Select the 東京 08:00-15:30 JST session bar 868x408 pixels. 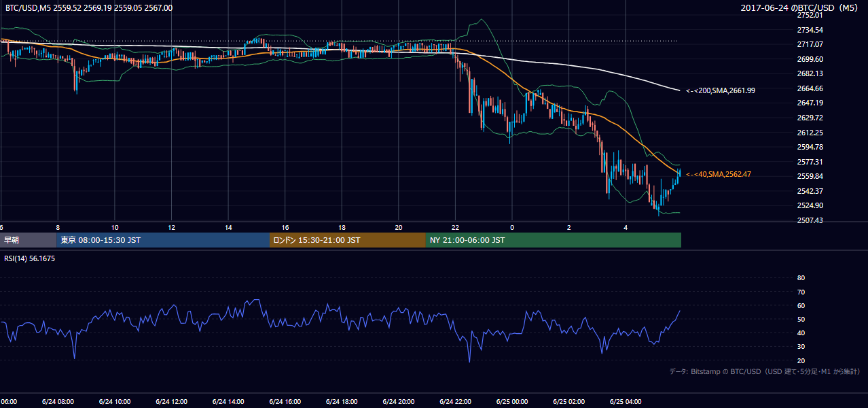(x=163, y=240)
